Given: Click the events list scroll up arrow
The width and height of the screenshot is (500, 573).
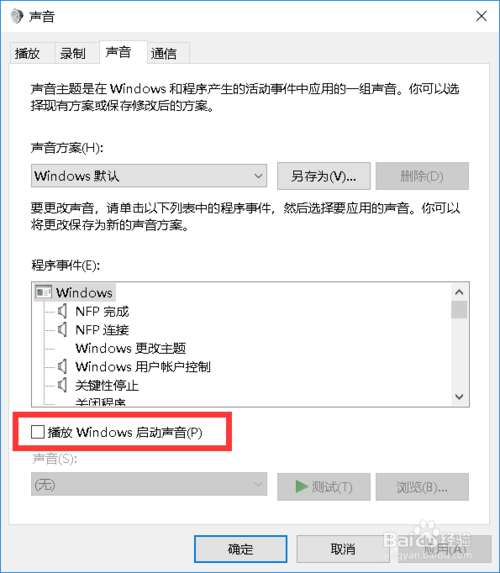Looking at the screenshot, I should pos(459,292).
